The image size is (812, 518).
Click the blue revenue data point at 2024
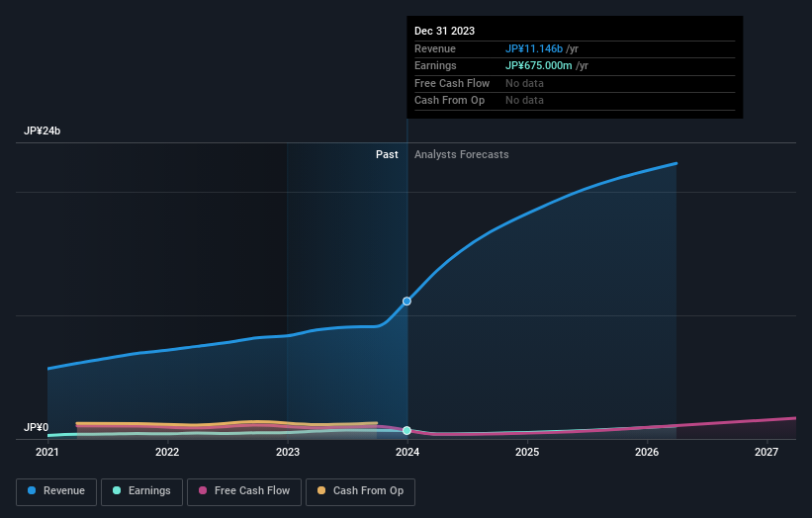coord(407,302)
